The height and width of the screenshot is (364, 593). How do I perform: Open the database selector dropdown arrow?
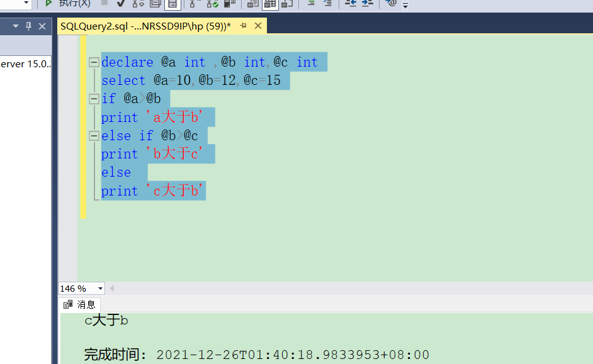click(26, 3)
